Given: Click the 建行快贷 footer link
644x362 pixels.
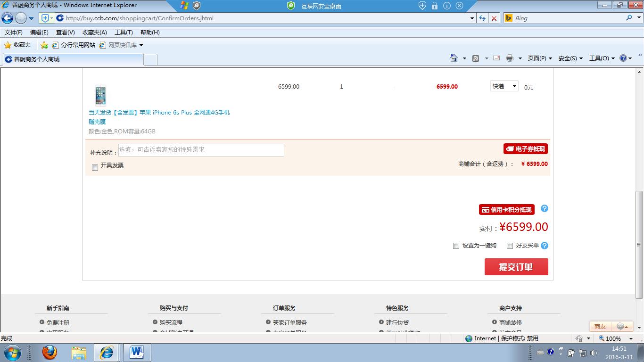Looking at the screenshot, I should point(397,323).
